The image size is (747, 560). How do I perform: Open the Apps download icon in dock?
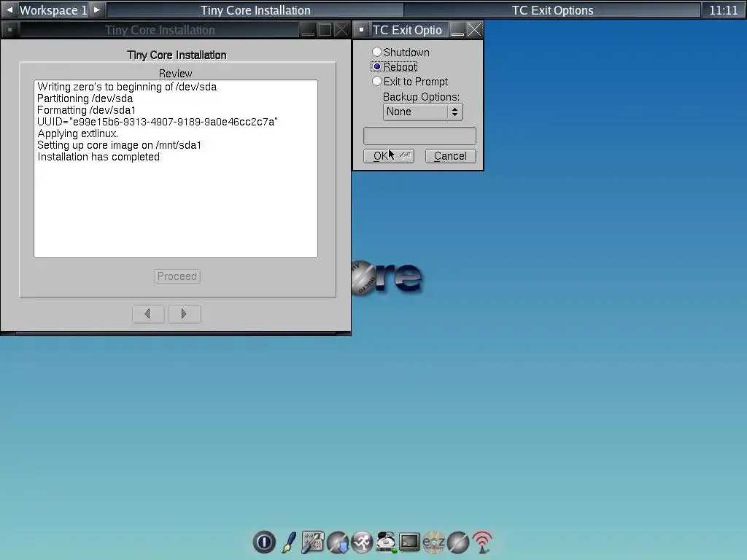point(338,542)
